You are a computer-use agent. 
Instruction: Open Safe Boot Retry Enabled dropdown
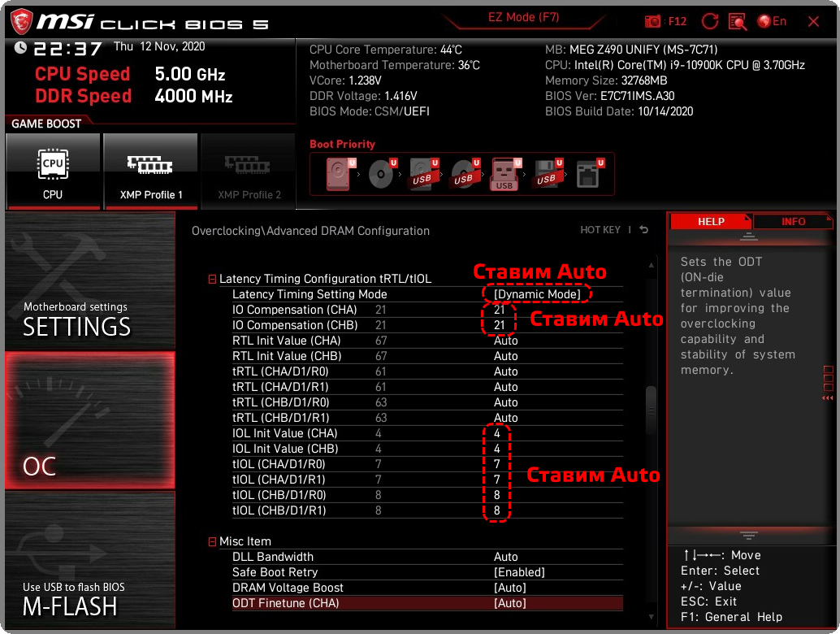coord(519,572)
